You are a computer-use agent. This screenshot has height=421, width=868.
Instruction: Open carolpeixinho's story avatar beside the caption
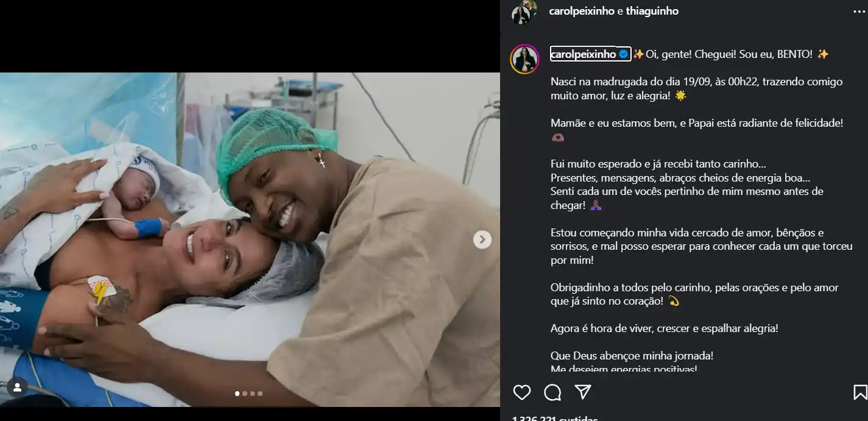[x=524, y=60]
